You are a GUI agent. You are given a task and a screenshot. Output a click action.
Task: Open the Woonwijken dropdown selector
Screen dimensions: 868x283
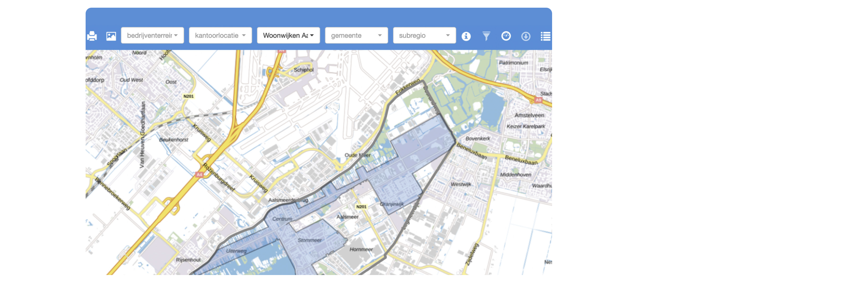tap(288, 35)
